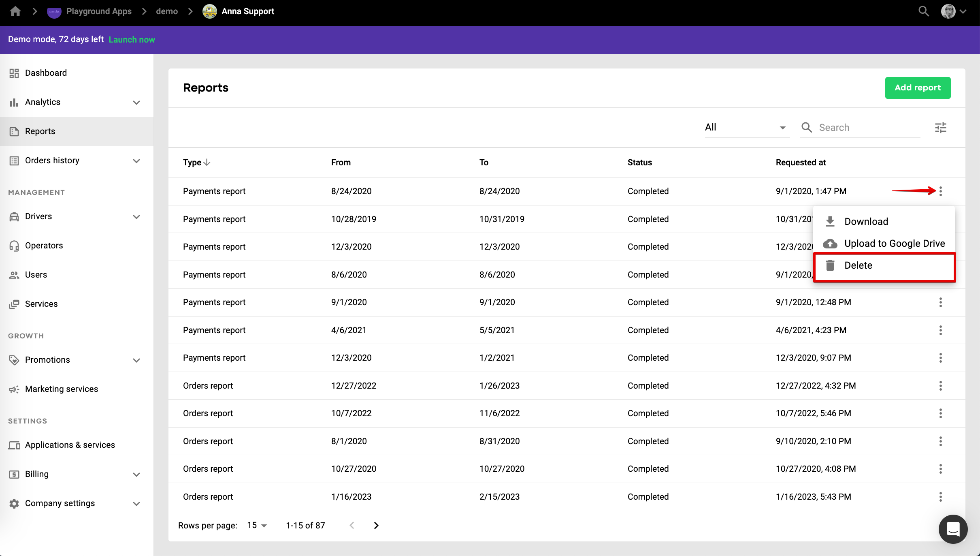Viewport: 980px width, 556px height.
Task: Focus the reports Search field
Action: (867, 128)
